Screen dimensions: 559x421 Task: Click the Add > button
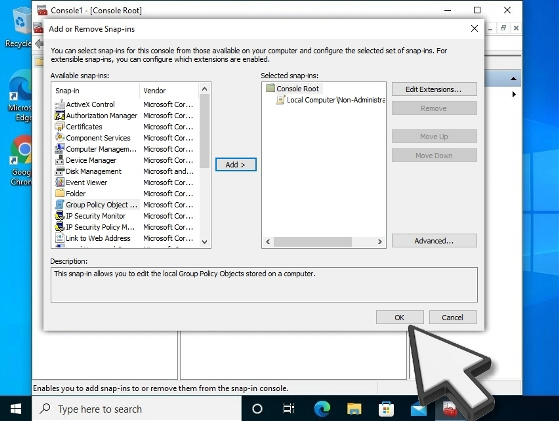pyautogui.click(x=236, y=164)
